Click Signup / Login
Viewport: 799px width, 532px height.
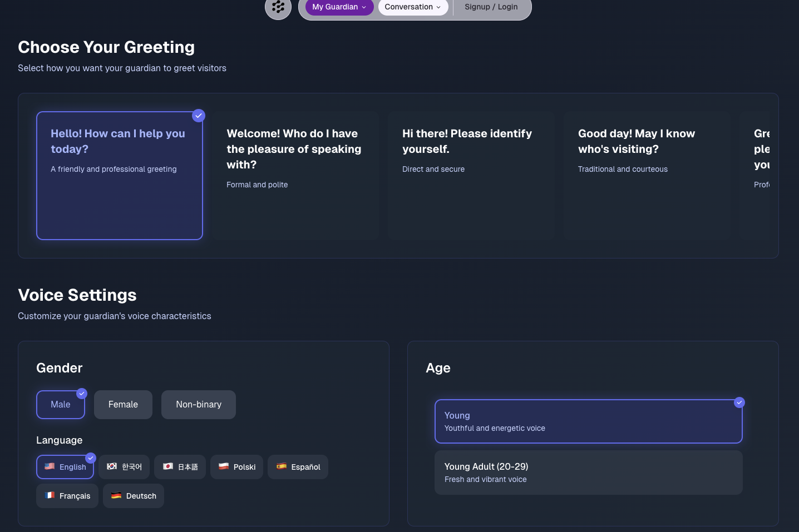coord(491,7)
